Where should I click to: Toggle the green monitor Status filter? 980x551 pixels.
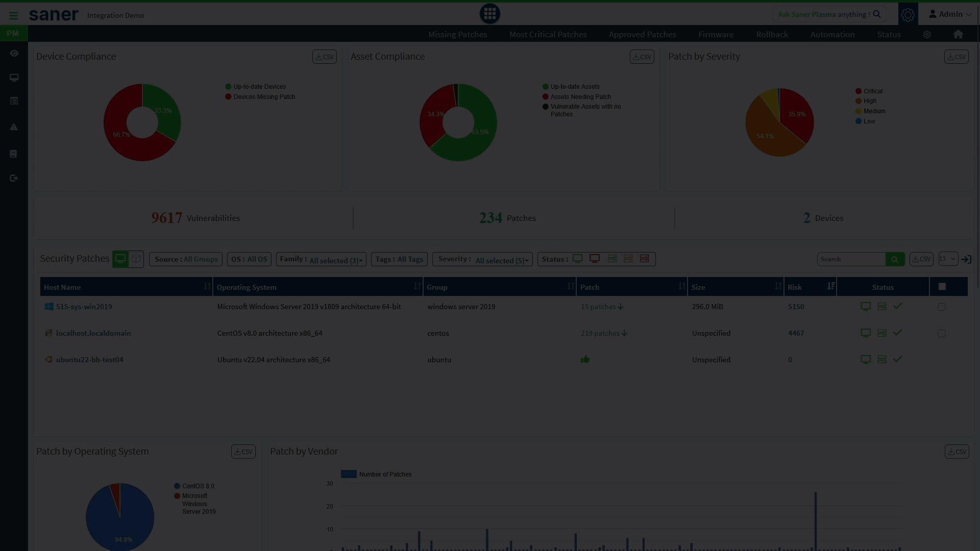(x=577, y=259)
